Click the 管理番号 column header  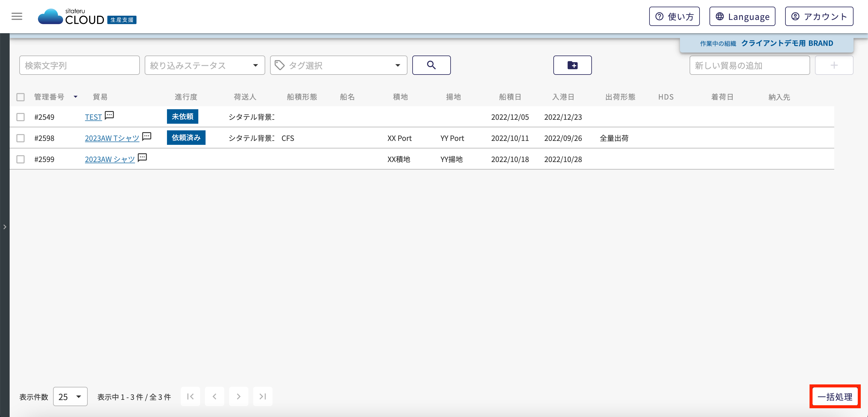[49, 97]
